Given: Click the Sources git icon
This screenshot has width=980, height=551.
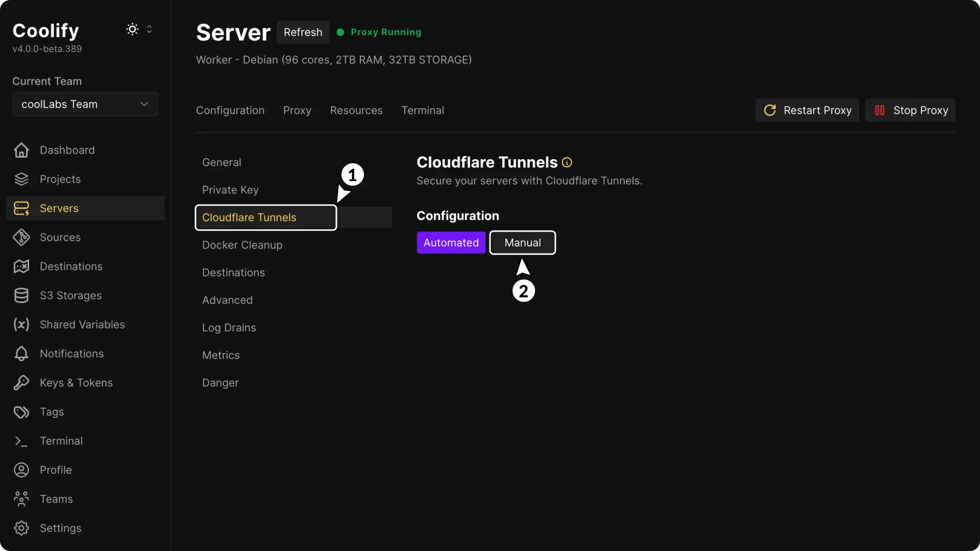Looking at the screenshot, I should (21, 237).
